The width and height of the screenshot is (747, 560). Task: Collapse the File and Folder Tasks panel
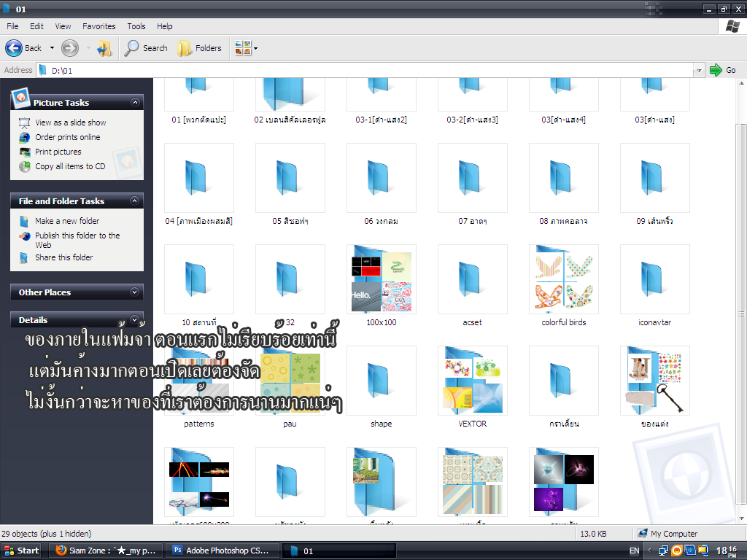(135, 201)
